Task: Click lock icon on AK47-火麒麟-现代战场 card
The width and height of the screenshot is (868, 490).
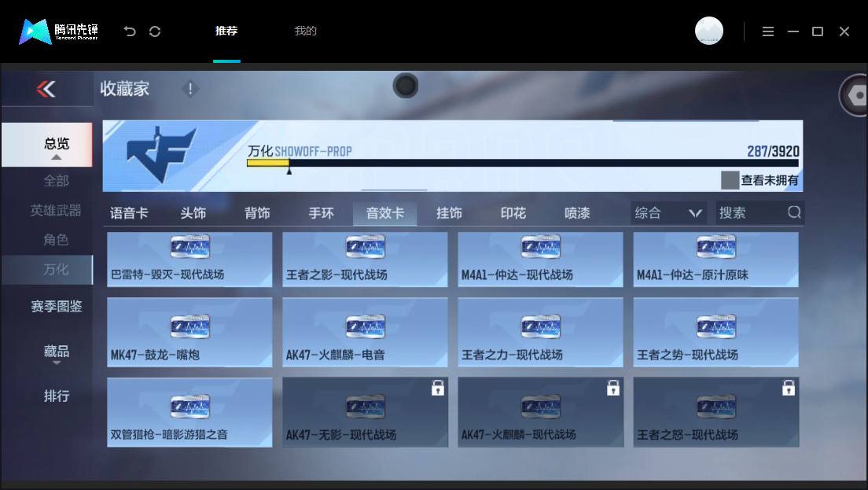Action: click(x=612, y=388)
